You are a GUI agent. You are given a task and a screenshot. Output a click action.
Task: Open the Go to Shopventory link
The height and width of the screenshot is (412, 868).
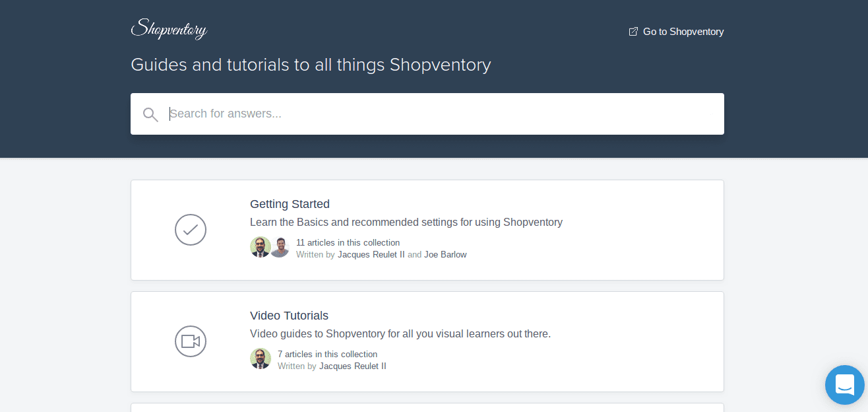click(676, 32)
